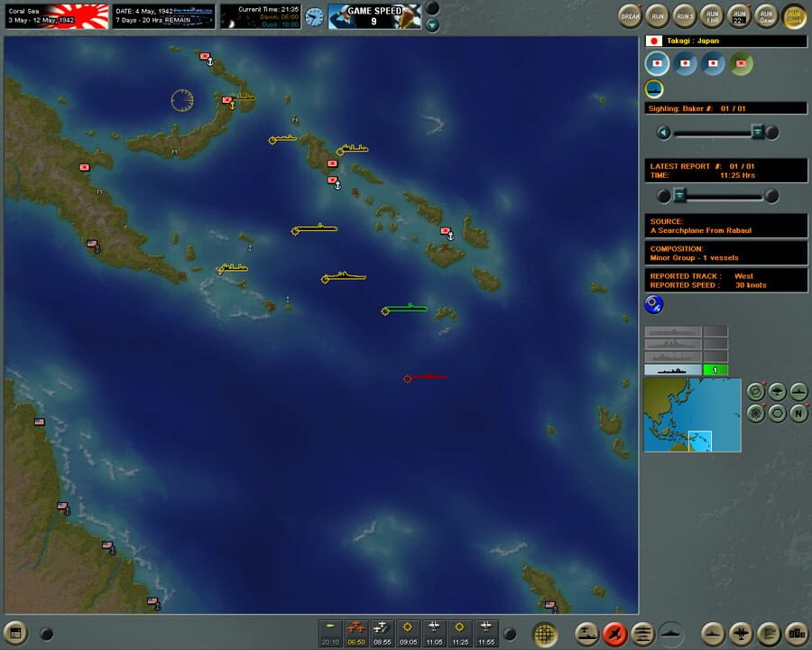Switch to the 11:55 report tab
This screenshot has width=812, height=650.
coord(486,632)
